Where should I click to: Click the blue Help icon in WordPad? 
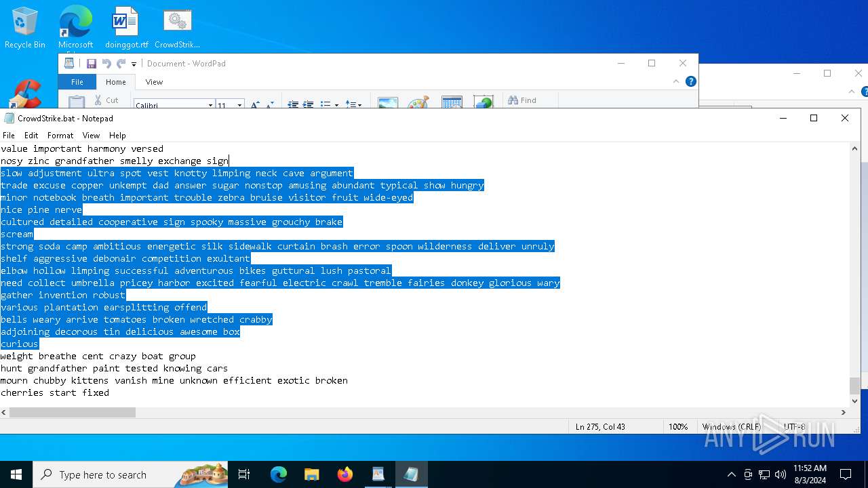pyautogui.click(x=691, y=81)
